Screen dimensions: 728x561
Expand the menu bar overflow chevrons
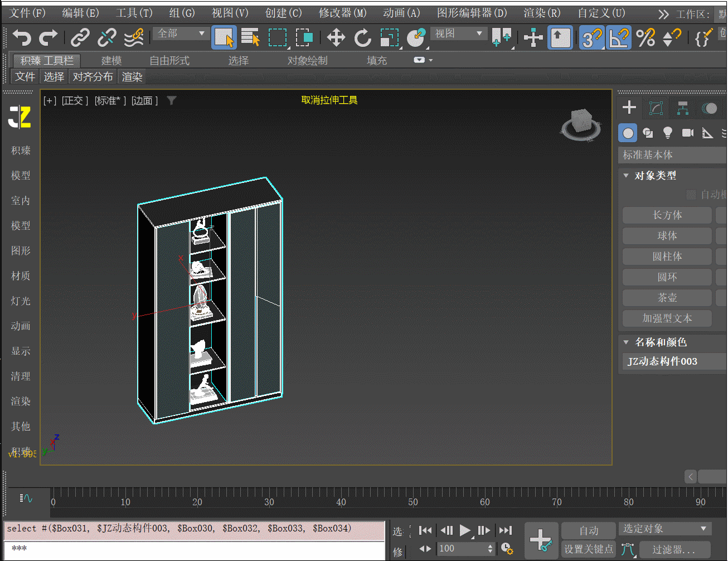point(663,14)
